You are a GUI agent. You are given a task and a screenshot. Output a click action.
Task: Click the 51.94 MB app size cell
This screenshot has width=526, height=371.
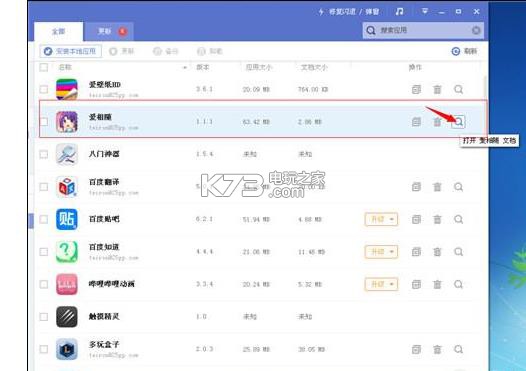coord(256,219)
